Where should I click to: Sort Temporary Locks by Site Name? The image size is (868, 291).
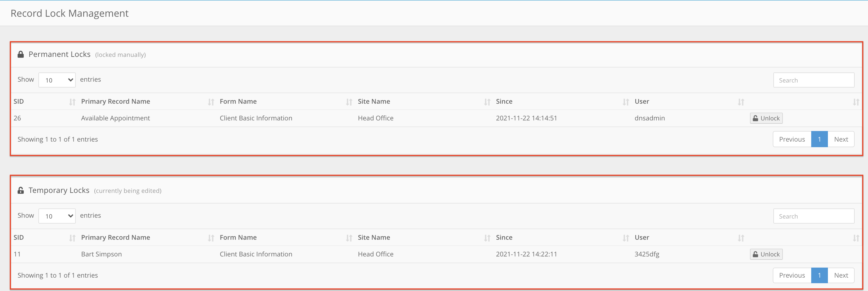424,237
